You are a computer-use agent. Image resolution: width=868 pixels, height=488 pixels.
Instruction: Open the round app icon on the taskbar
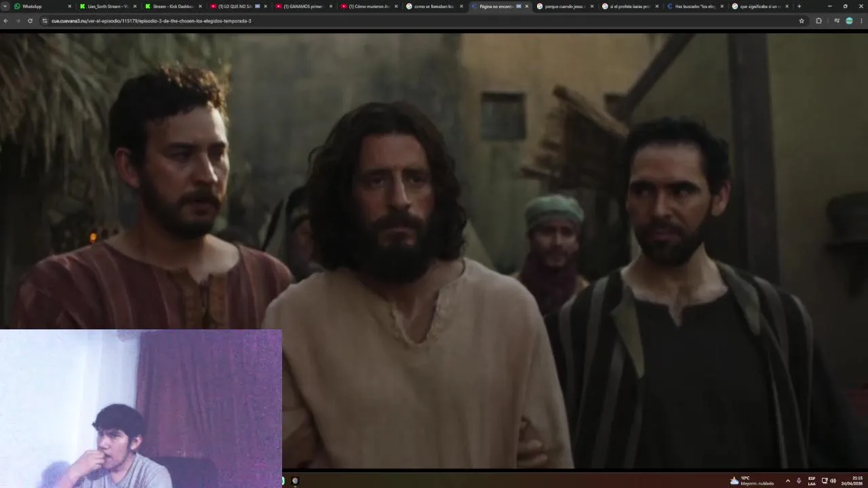tap(295, 481)
